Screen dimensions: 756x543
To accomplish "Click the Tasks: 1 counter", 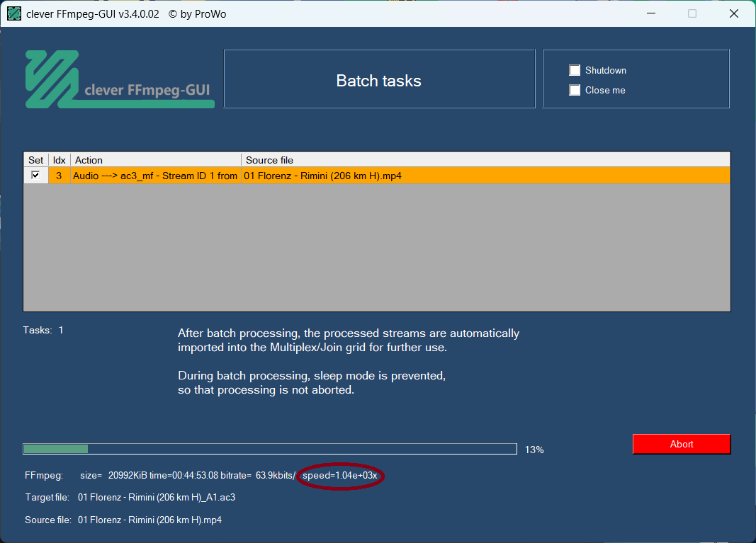I will click(x=43, y=330).
